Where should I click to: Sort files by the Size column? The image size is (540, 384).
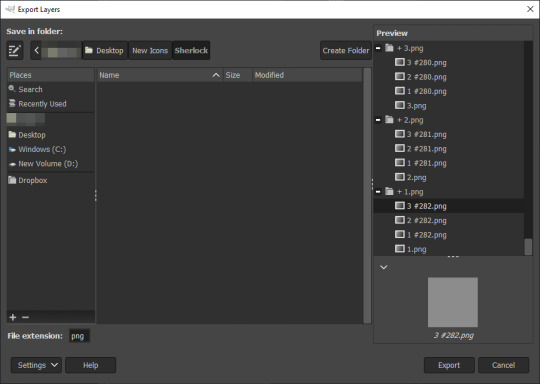point(237,75)
